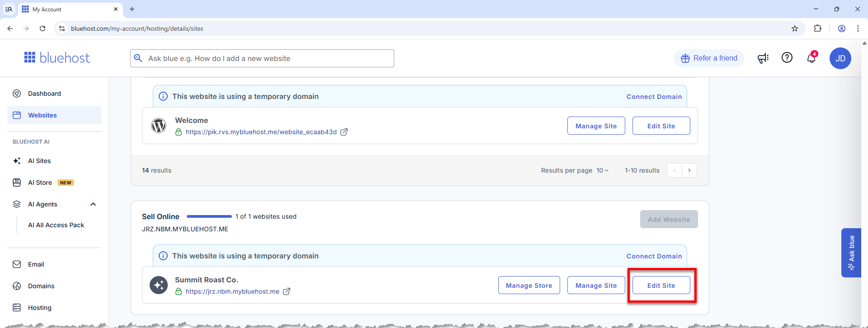Click the Sell Online plan heading

click(x=160, y=216)
